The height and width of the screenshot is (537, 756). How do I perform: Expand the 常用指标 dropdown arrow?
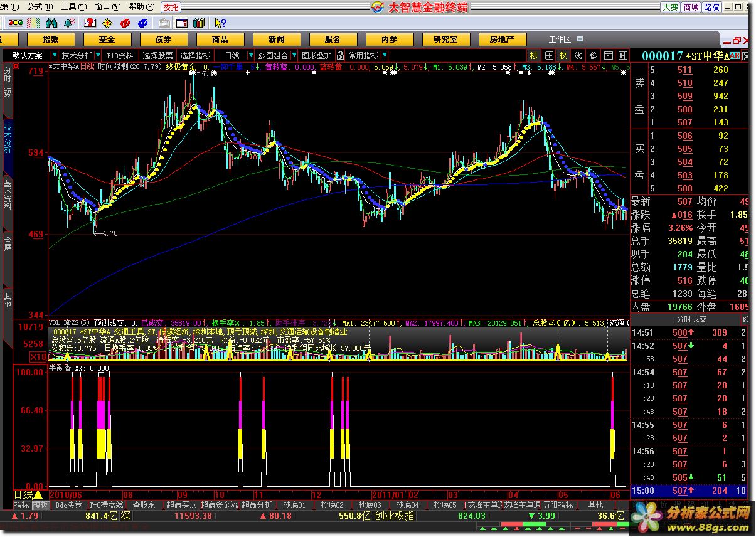point(385,55)
